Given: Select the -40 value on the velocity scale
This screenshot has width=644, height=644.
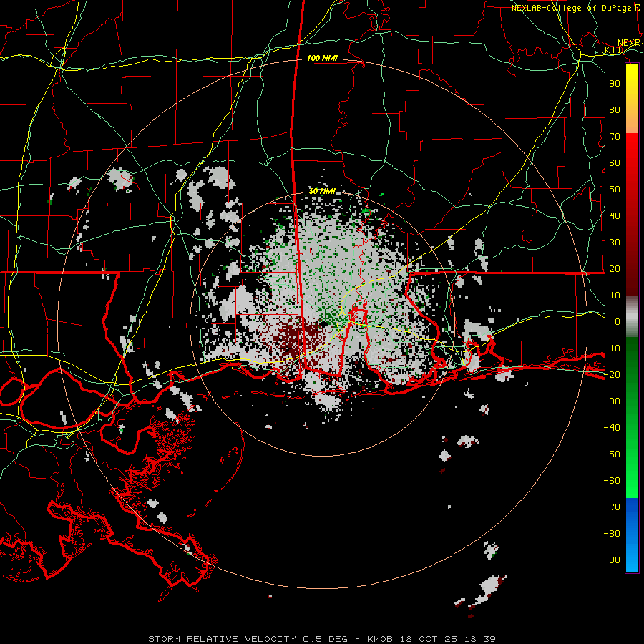Looking at the screenshot, I should coord(612,428).
